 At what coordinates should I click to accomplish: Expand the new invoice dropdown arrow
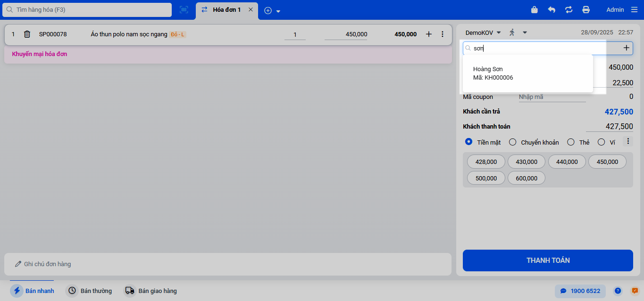[x=278, y=11]
